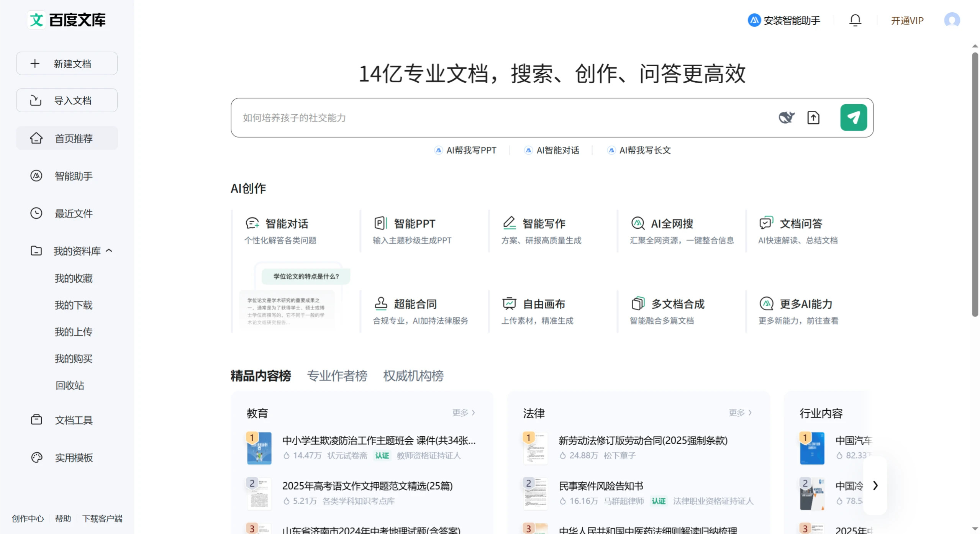This screenshot has width=980, height=534.
Task: Click author 松下童子
Action: point(619,455)
